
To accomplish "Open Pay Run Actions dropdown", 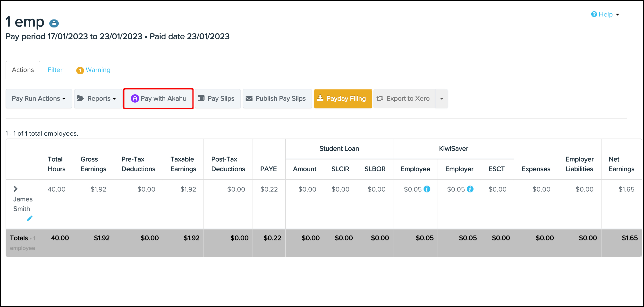I will pyautogui.click(x=39, y=99).
